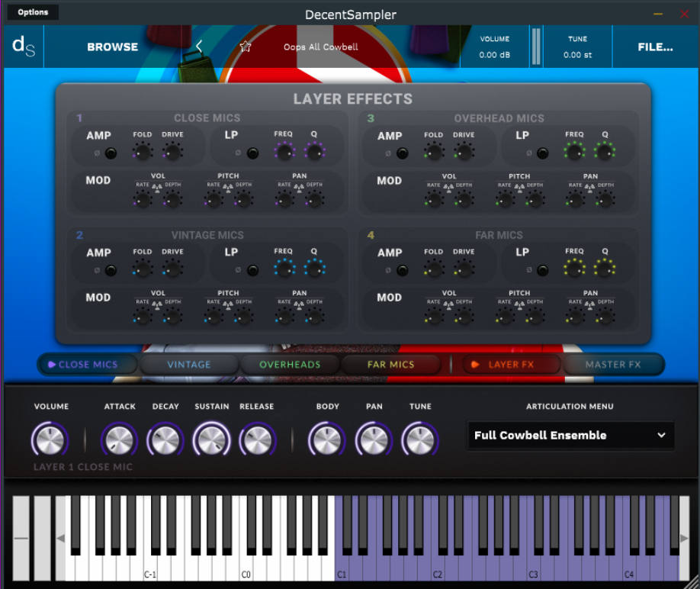The width and height of the screenshot is (700, 589).
Task: Click phase button in Overhead Mics LP section
Action: [528, 153]
